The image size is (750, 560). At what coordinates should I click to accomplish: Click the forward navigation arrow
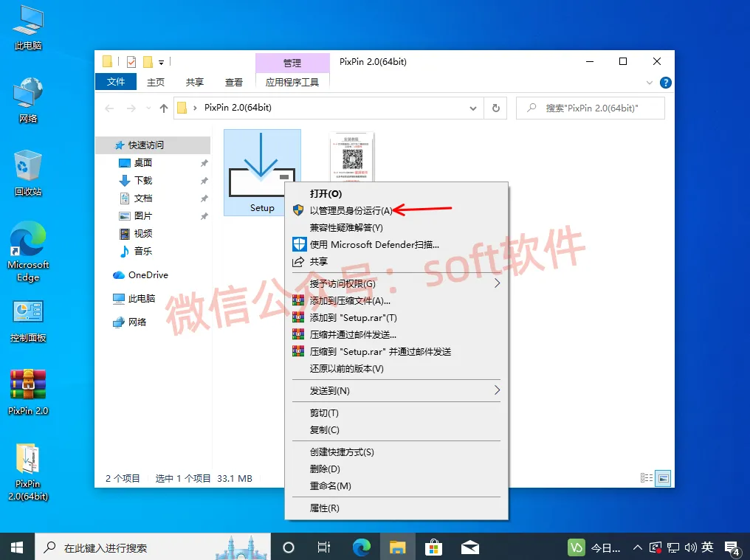131,108
